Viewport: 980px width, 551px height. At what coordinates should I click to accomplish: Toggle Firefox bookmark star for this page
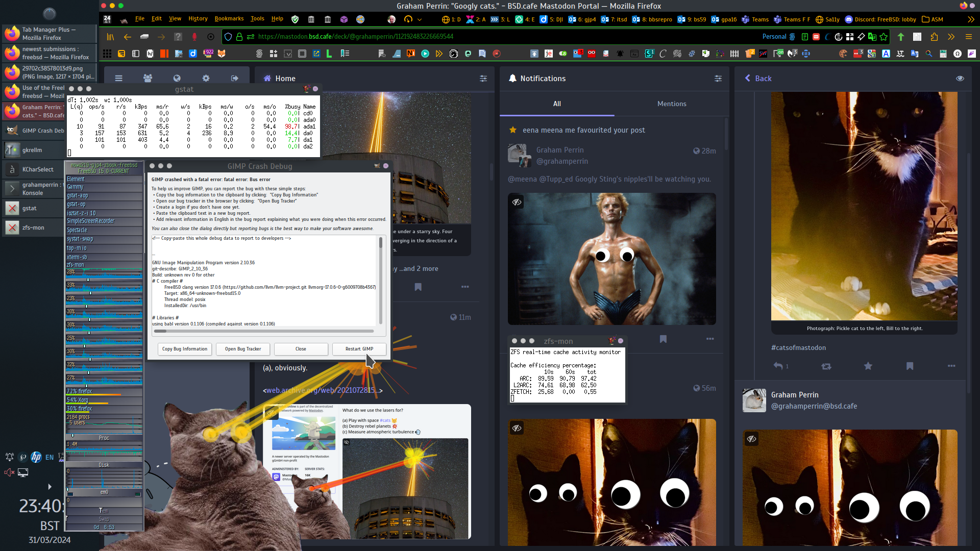(x=884, y=37)
